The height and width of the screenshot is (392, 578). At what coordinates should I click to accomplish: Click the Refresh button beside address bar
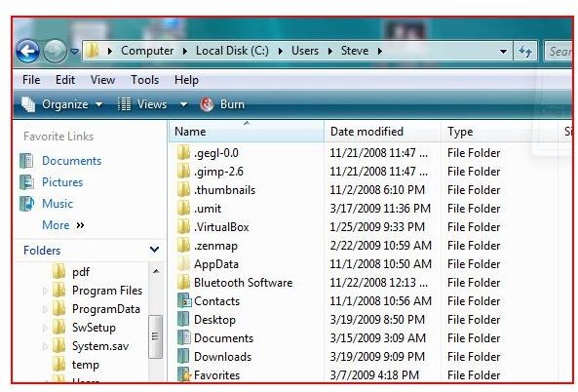click(x=525, y=51)
